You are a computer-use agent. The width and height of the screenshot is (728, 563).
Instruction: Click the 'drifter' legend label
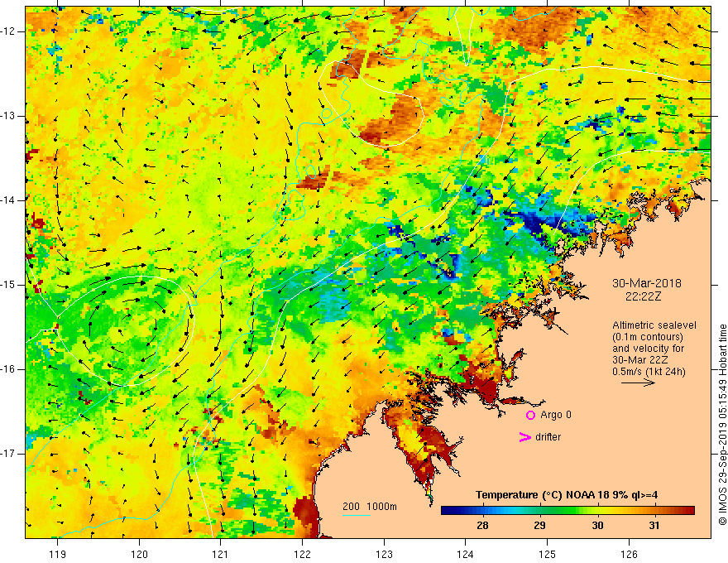548,437
